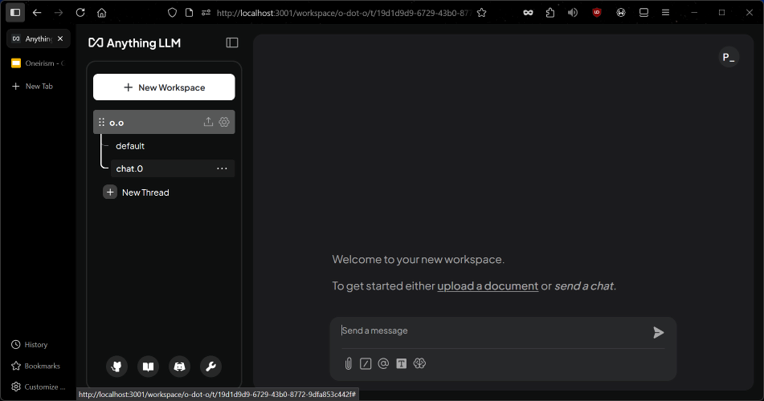Click the round extension icon beside uBlock
Image resolution: width=764 pixels, height=401 pixels.
click(x=621, y=13)
